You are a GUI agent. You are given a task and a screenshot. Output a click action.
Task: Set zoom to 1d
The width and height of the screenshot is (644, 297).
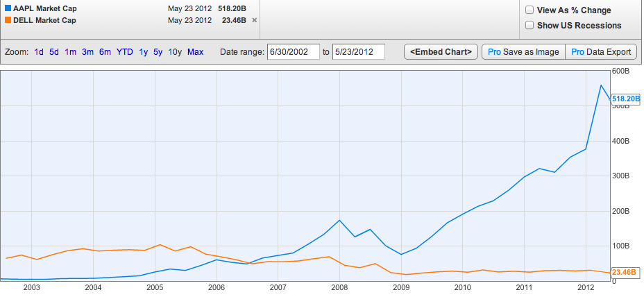(39, 52)
